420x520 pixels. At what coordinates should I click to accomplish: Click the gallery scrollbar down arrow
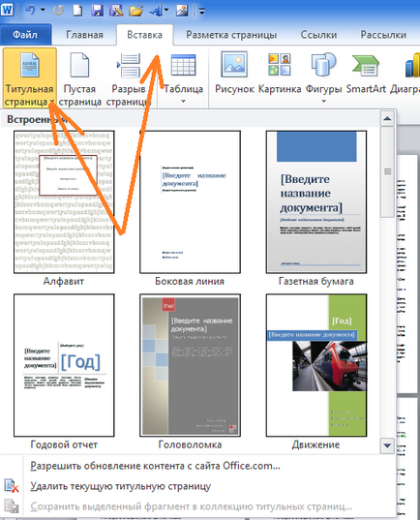(387, 445)
